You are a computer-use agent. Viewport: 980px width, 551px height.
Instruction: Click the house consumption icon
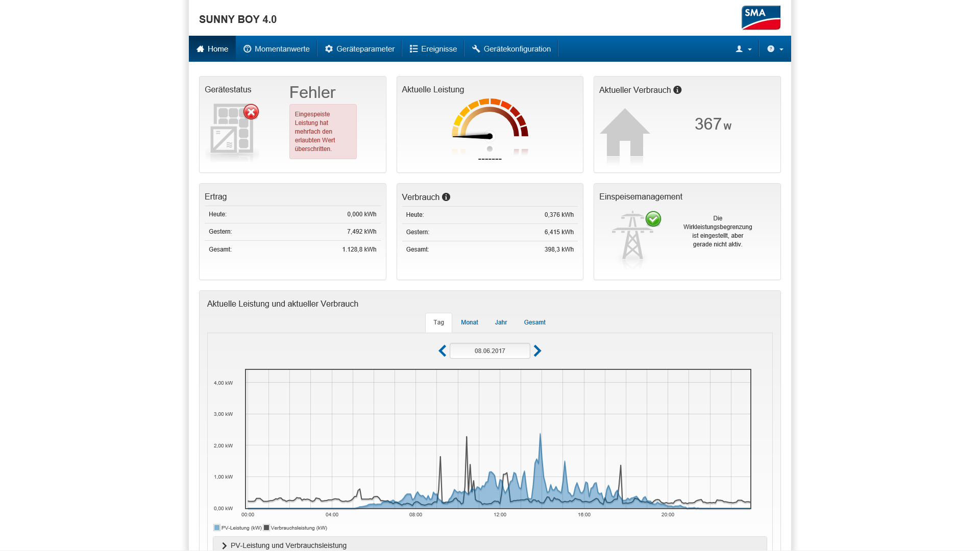tap(624, 133)
